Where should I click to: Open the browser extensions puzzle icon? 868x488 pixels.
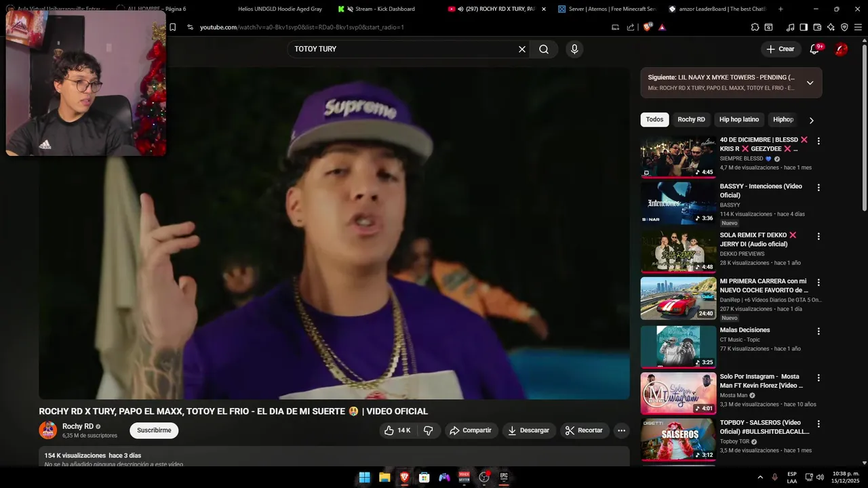tap(755, 27)
